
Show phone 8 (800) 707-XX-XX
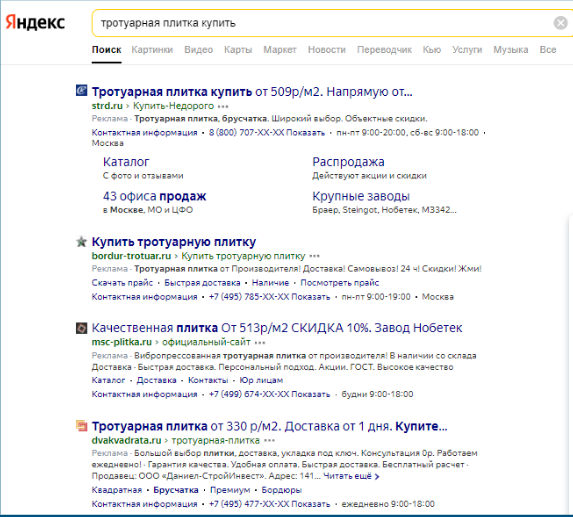tap(266, 133)
